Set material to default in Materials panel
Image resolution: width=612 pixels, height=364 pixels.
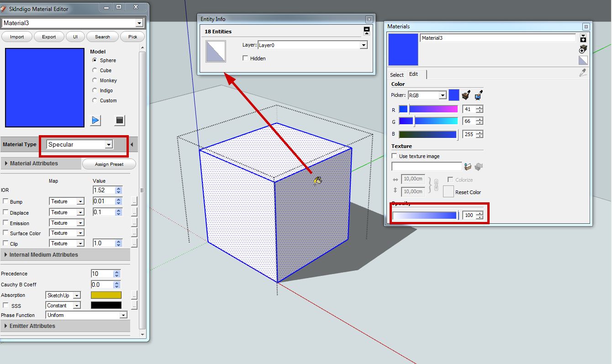[583, 60]
